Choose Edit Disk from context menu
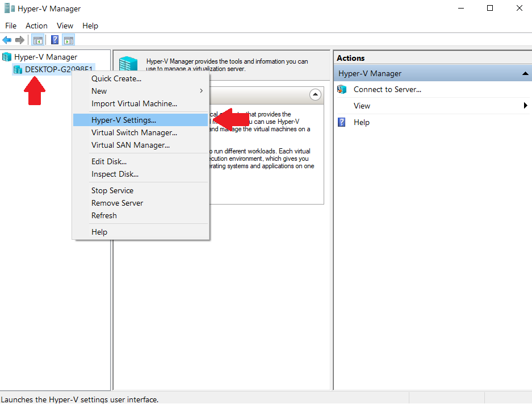 coord(140,161)
